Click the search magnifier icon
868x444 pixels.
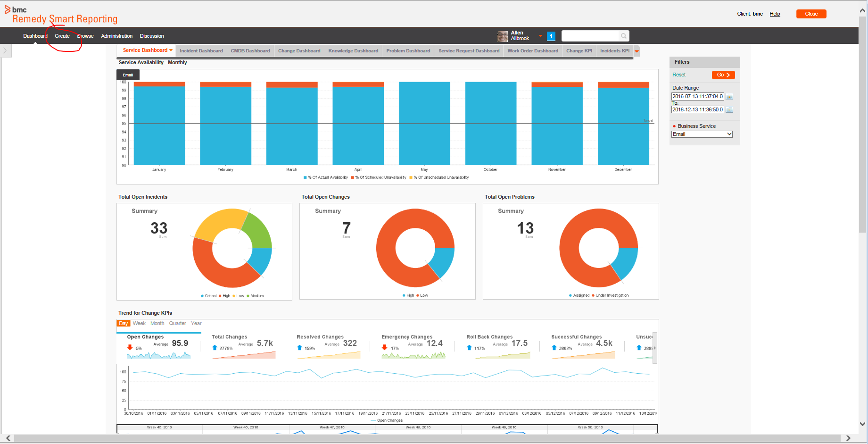coord(623,36)
